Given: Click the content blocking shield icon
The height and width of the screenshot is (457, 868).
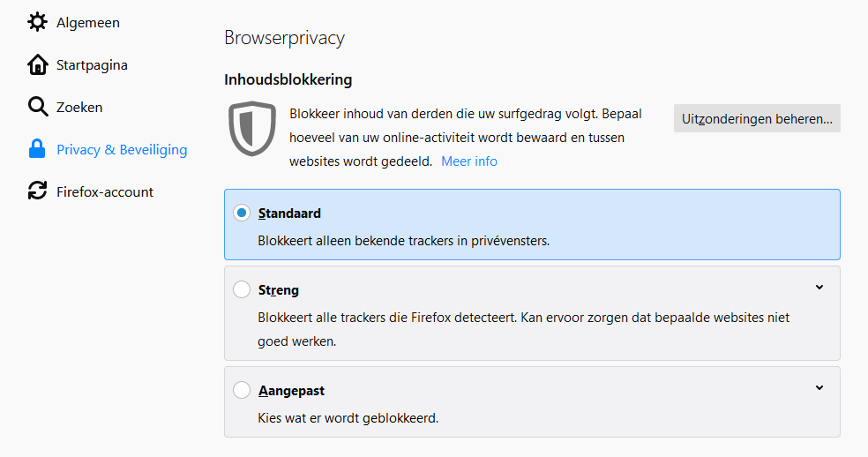Looking at the screenshot, I should click(x=252, y=130).
